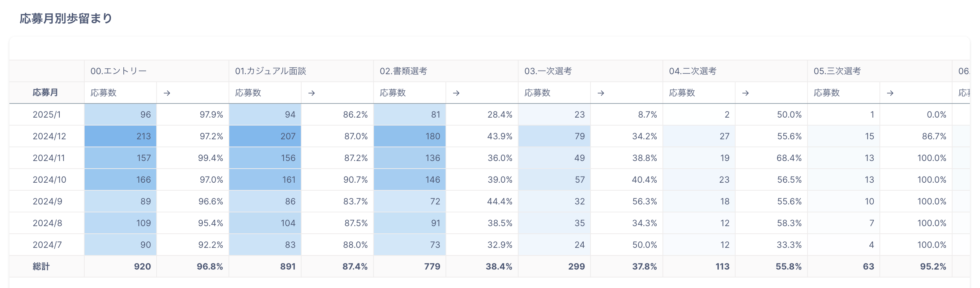Click 応募数 header under 01.カジュアル面談
Image resolution: width=980 pixels, height=288 pixels.
(x=248, y=93)
